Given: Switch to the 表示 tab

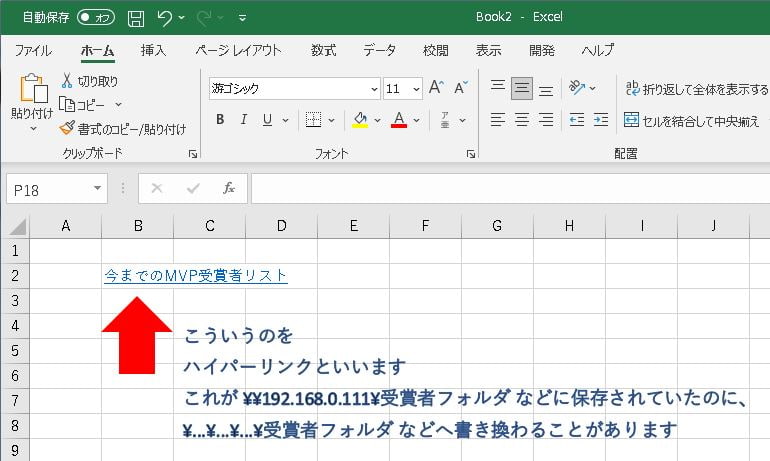Looking at the screenshot, I should pos(489,50).
